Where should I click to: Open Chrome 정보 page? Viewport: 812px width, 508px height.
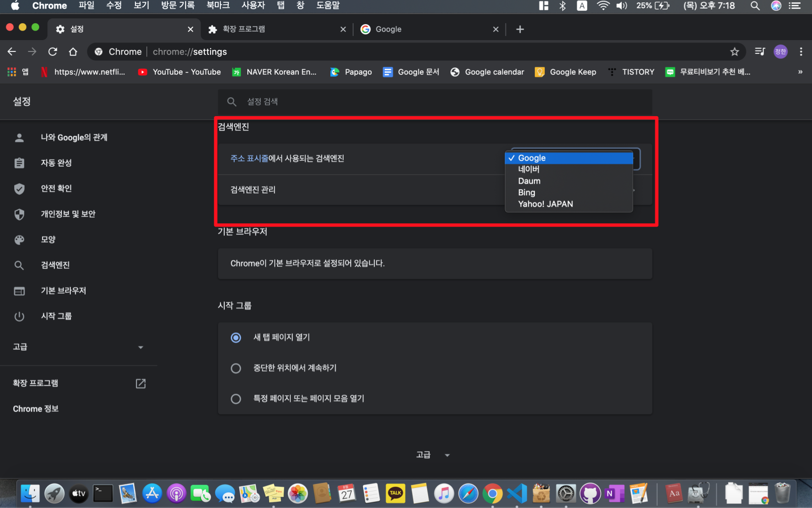click(x=36, y=409)
